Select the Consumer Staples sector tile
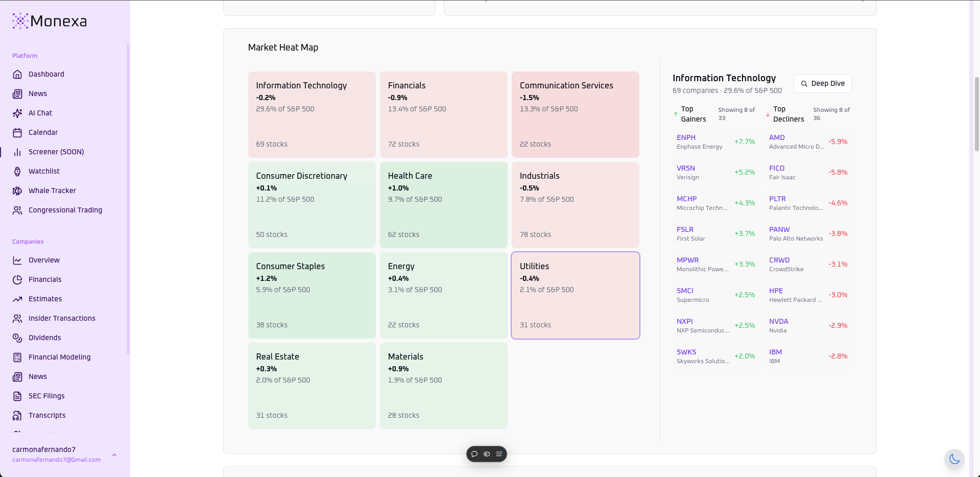 tap(312, 295)
